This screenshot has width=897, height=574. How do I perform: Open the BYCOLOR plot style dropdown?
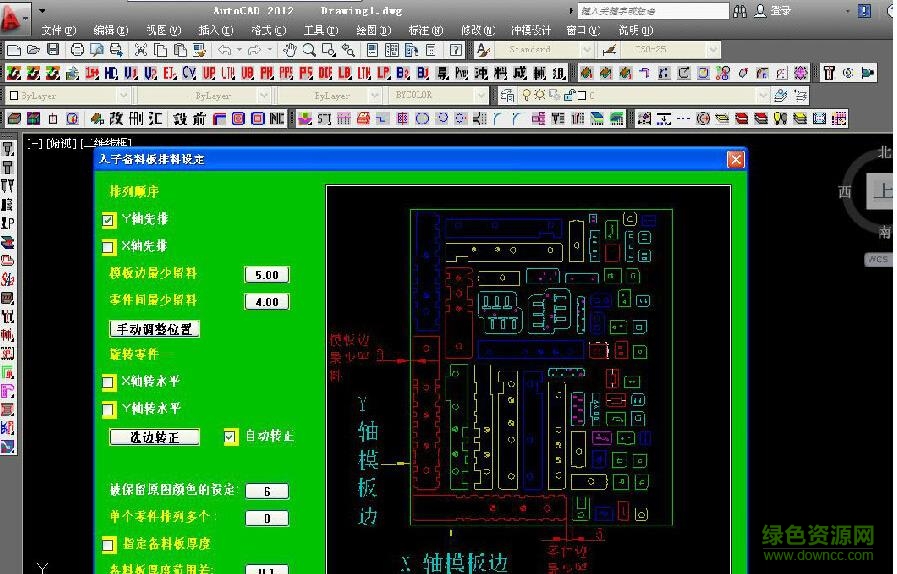coord(481,96)
